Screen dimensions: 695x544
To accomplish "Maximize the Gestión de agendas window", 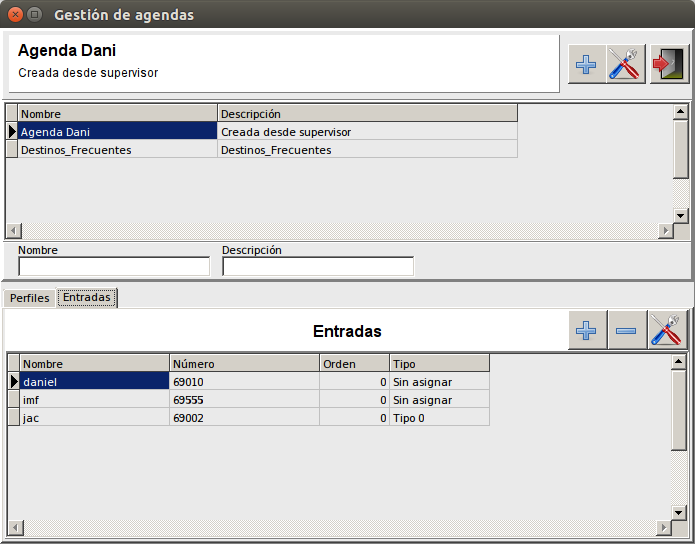I will (x=34, y=15).
